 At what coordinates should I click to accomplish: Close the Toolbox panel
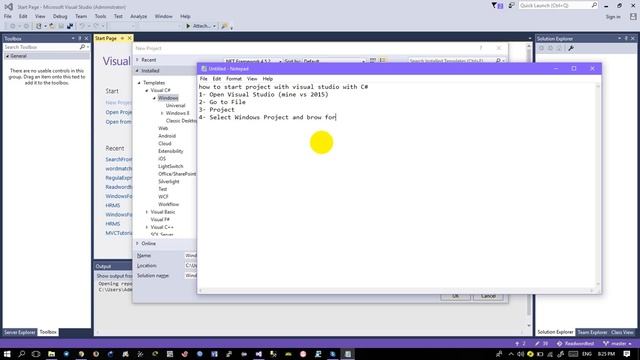pyautogui.click(x=87, y=38)
